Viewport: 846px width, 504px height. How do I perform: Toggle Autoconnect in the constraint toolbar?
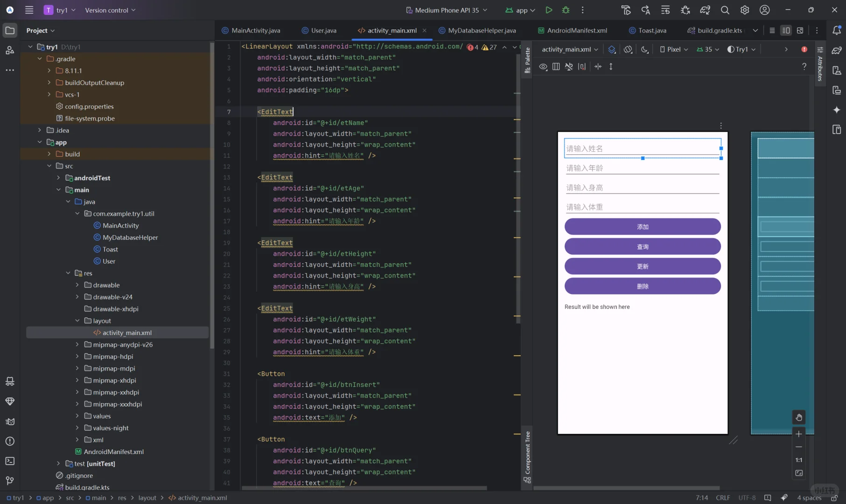[x=569, y=67]
